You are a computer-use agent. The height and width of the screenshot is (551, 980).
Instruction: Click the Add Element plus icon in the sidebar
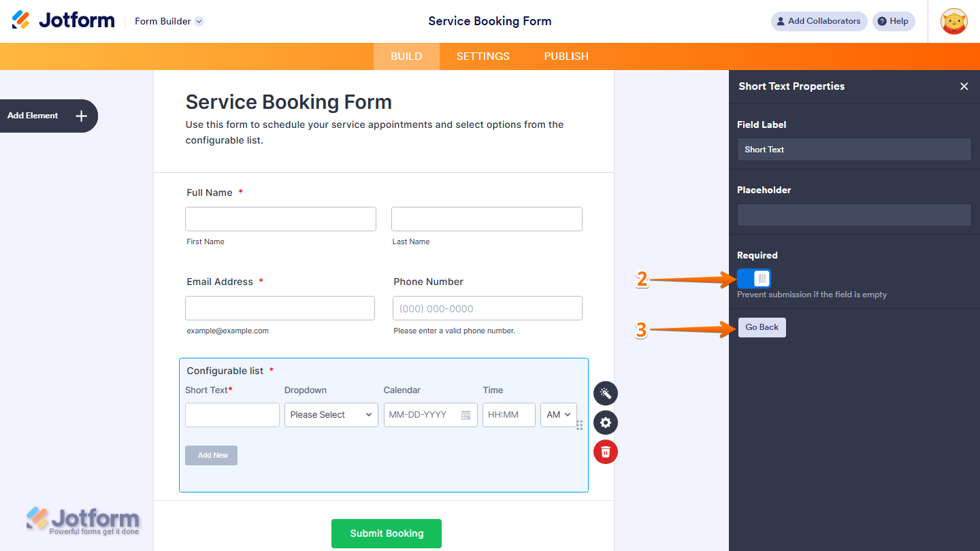(x=80, y=116)
